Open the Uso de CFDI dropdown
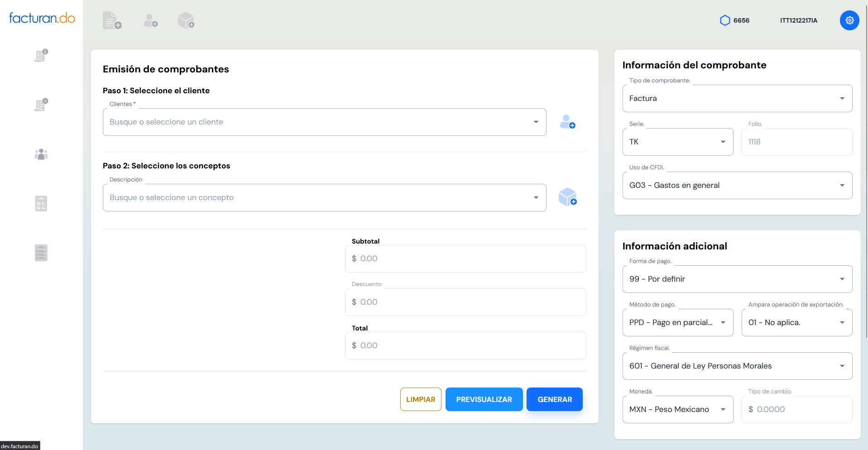 (737, 185)
